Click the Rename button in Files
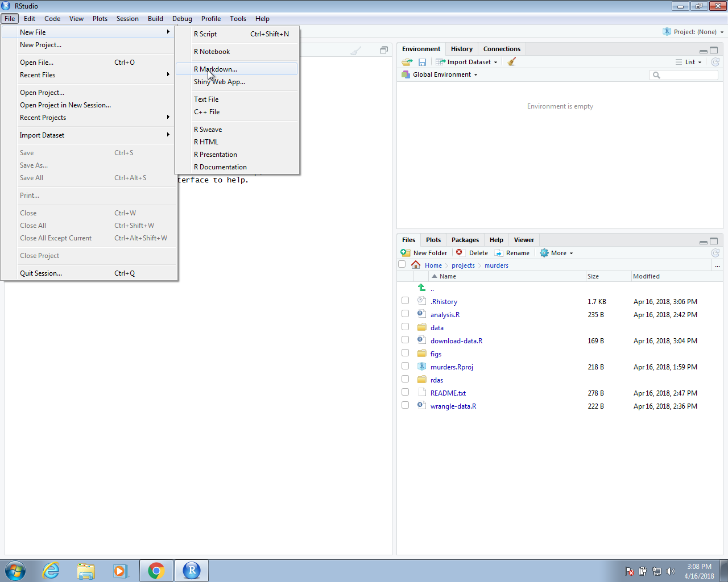728x582 pixels. tap(512, 253)
